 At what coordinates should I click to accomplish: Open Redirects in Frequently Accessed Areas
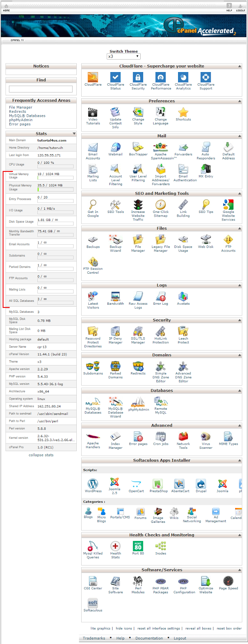point(17,111)
